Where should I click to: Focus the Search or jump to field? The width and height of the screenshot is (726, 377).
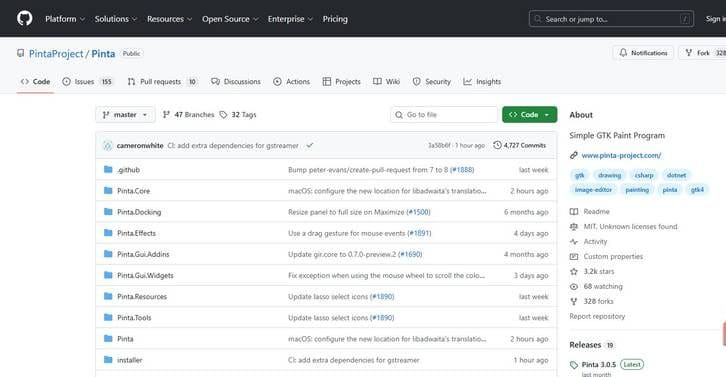[x=611, y=19]
